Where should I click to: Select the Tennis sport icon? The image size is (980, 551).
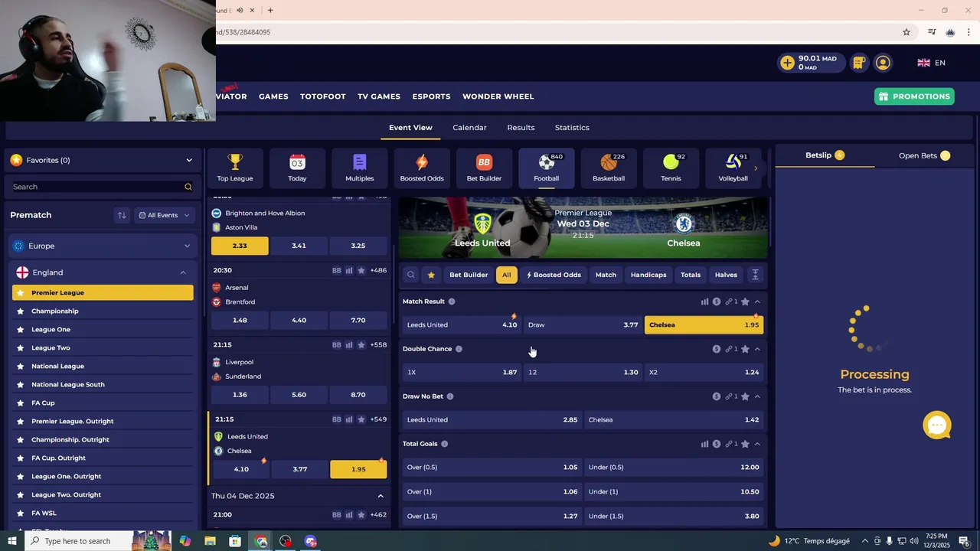click(671, 168)
